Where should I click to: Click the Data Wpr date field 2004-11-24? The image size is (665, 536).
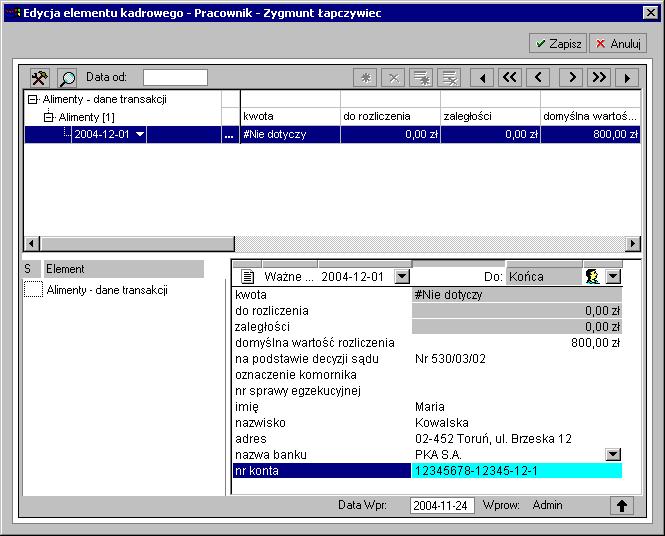coord(442,505)
